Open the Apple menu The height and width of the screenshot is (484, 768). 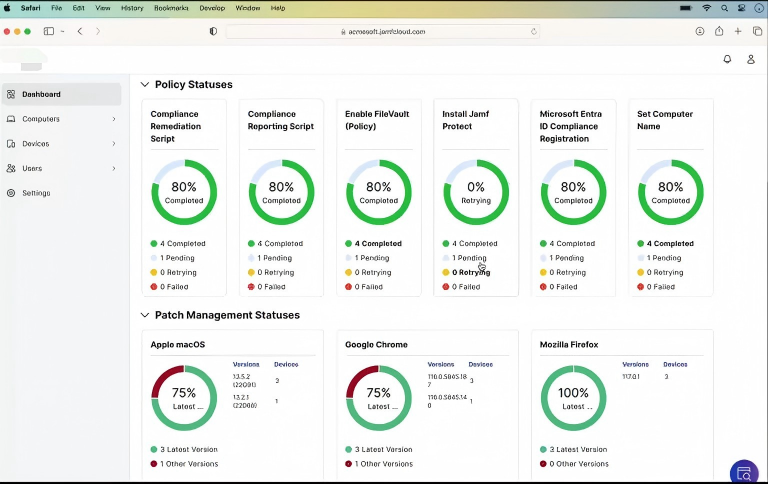tap(7, 8)
